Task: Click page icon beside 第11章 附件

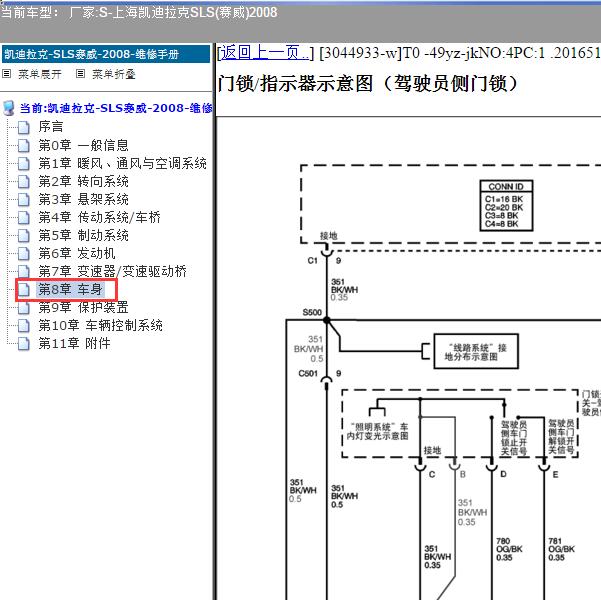Action: coord(24,344)
